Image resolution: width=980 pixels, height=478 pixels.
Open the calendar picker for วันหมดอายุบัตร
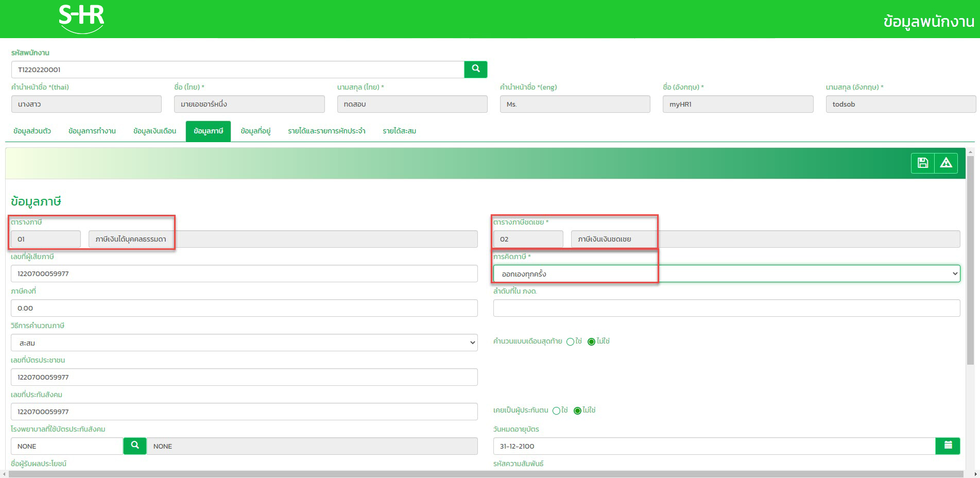[948, 446]
